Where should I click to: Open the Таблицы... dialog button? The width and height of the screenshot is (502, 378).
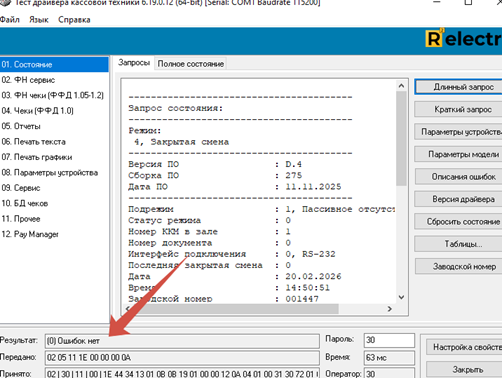pyautogui.click(x=459, y=244)
